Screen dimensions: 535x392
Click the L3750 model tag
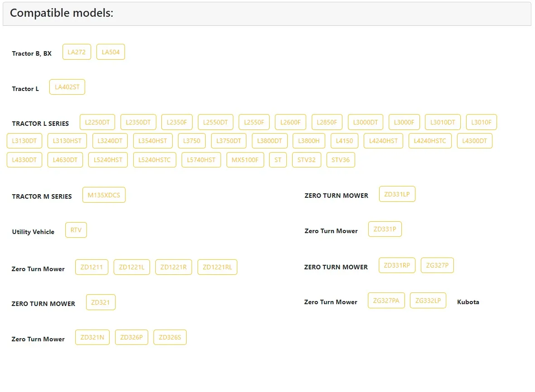(x=192, y=141)
